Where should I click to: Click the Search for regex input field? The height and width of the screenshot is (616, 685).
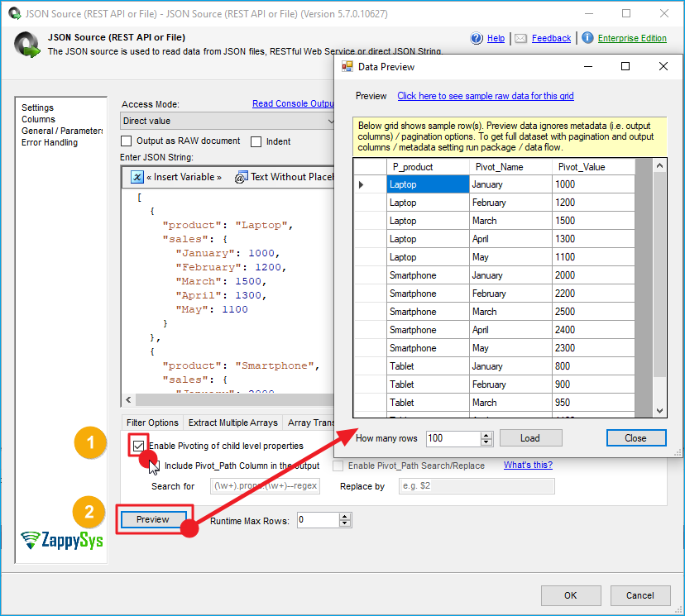[265, 486]
